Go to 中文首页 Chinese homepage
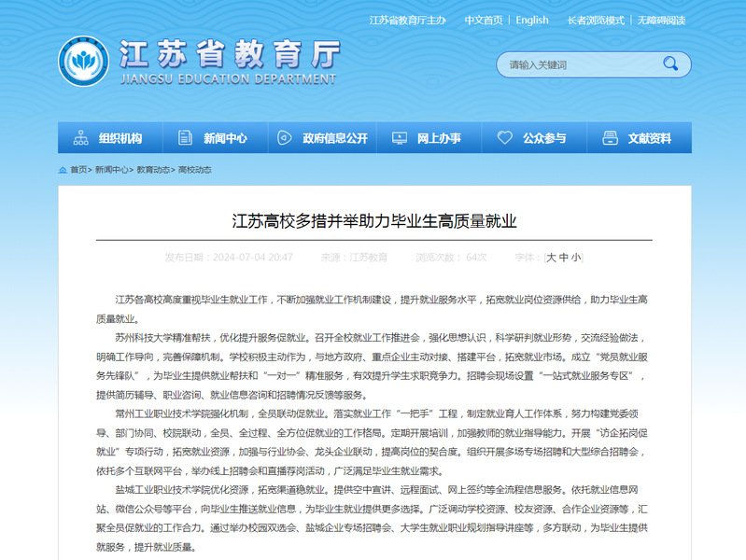Image resolution: width=746 pixels, height=560 pixels. tap(484, 20)
